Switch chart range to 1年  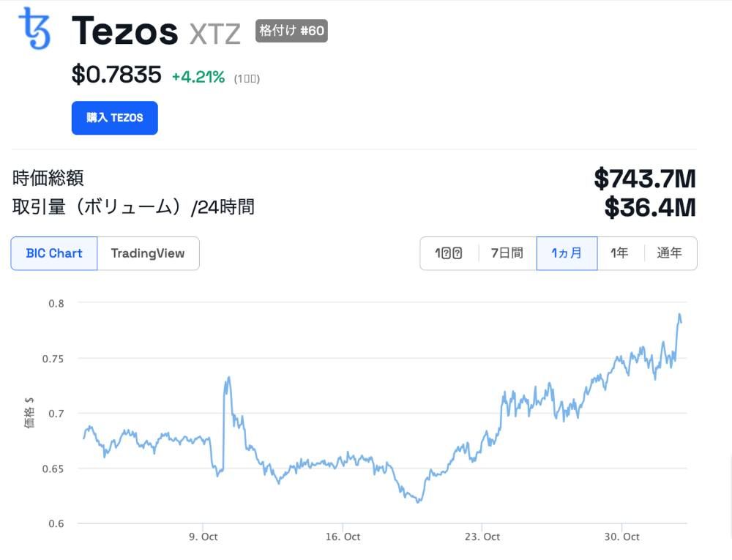tap(619, 253)
